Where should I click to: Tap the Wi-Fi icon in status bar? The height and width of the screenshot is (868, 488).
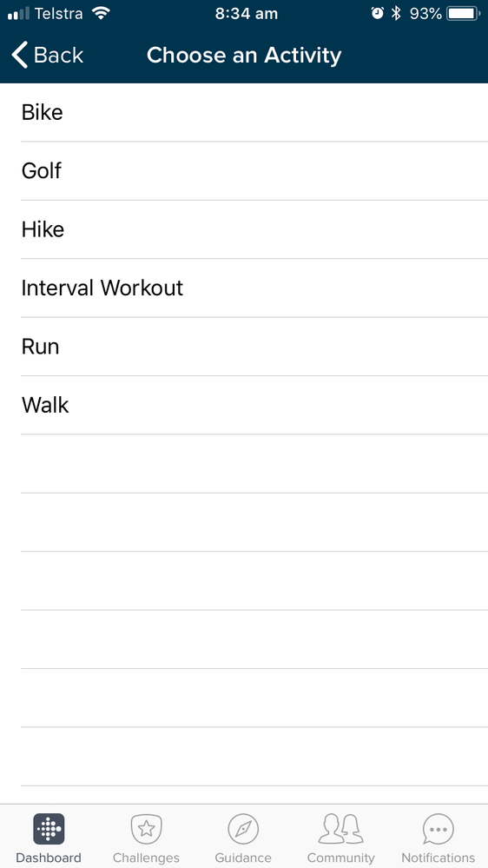pos(101,13)
